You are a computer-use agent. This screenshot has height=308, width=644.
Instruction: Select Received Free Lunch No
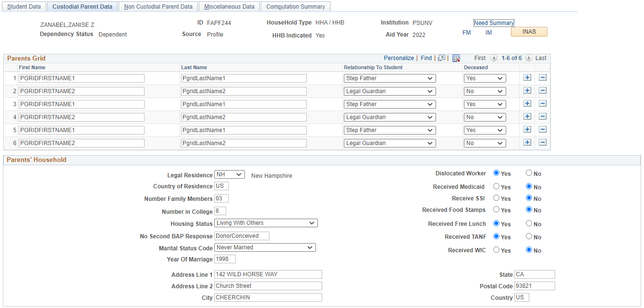coord(529,223)
